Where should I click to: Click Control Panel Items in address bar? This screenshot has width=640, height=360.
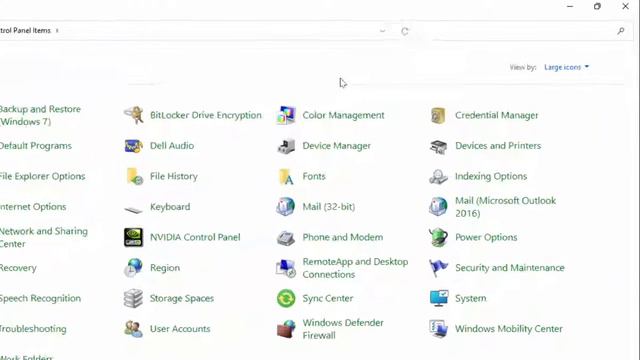(25, 31)
